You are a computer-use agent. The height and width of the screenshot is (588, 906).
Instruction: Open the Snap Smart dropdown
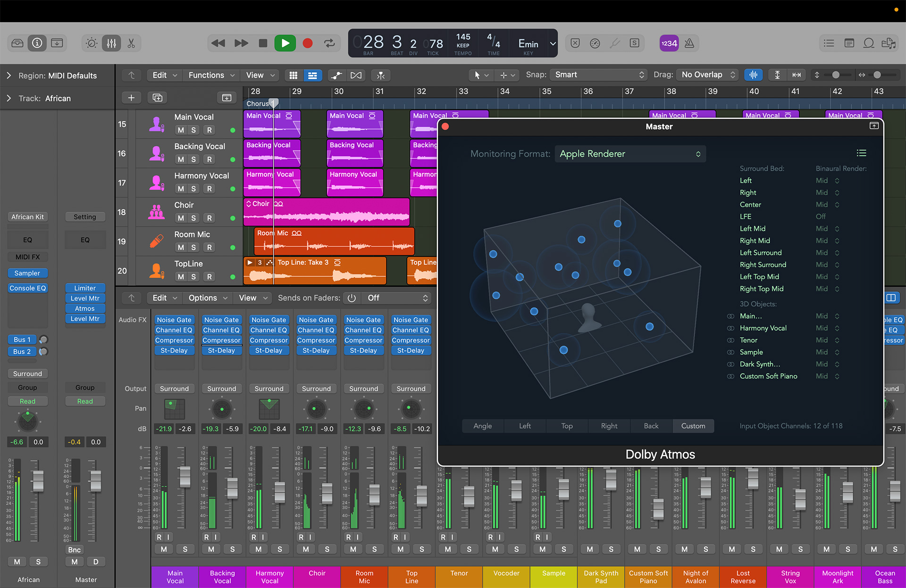pos(599,75)
